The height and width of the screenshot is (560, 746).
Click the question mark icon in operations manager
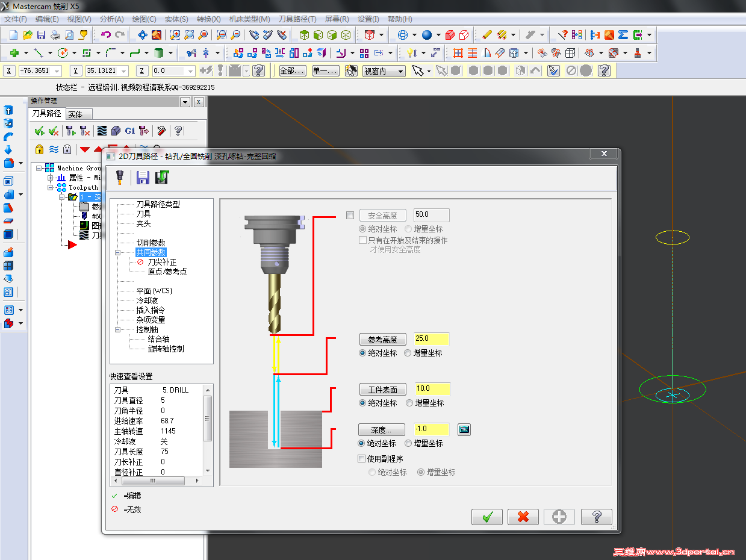(x=178, y=131)
